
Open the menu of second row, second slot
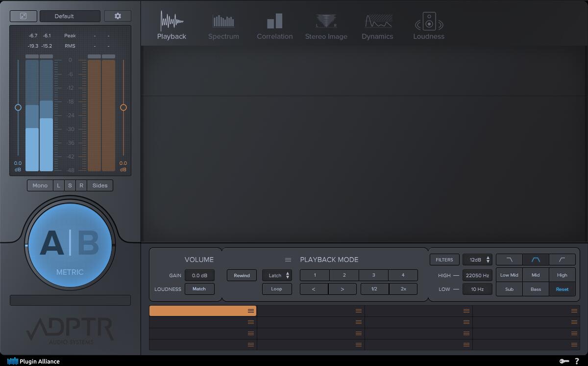point(359,322)
